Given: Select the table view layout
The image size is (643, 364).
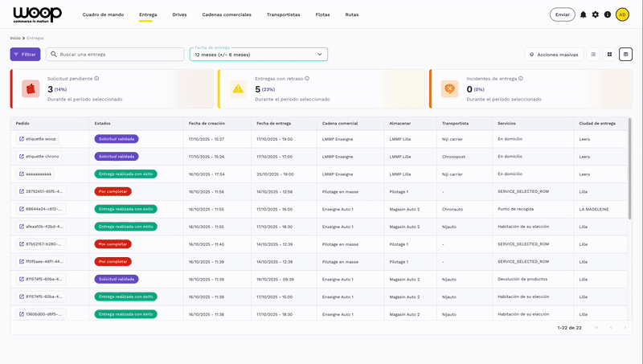Looking at the screenshot, I should [x=625, y=55].
